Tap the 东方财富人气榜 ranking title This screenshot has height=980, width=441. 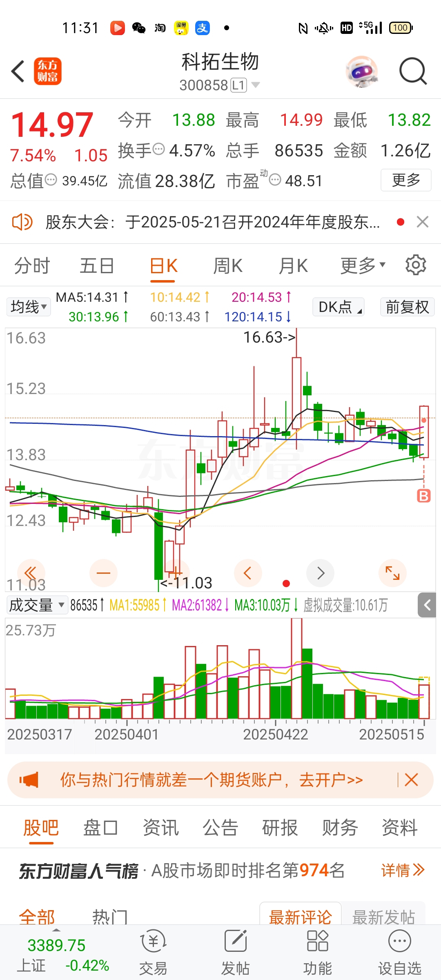(78, 871)
